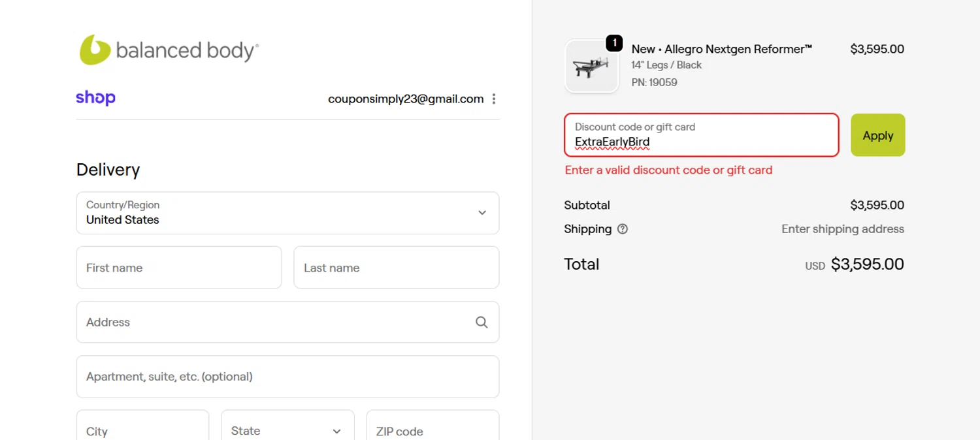This screenshot has height=440, width=980.
Task: Click the Enter shipping address text
Action: (x=843, y=229)
